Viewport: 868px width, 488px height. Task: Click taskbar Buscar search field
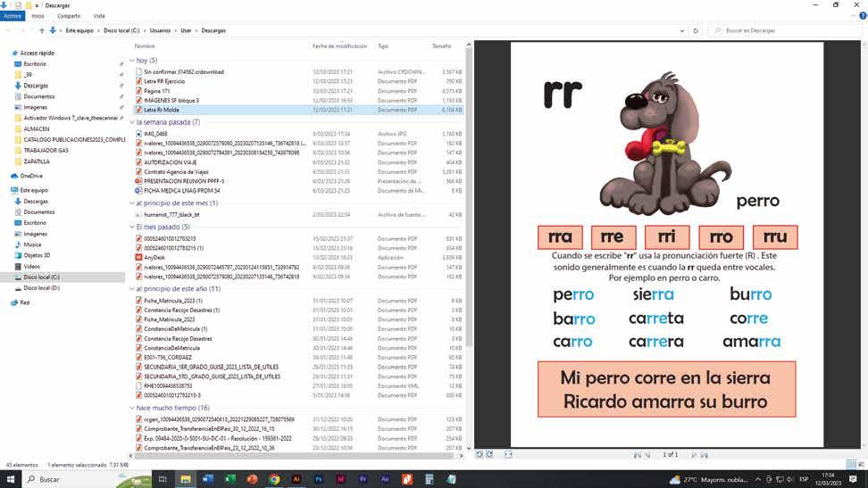pos(86,479)
